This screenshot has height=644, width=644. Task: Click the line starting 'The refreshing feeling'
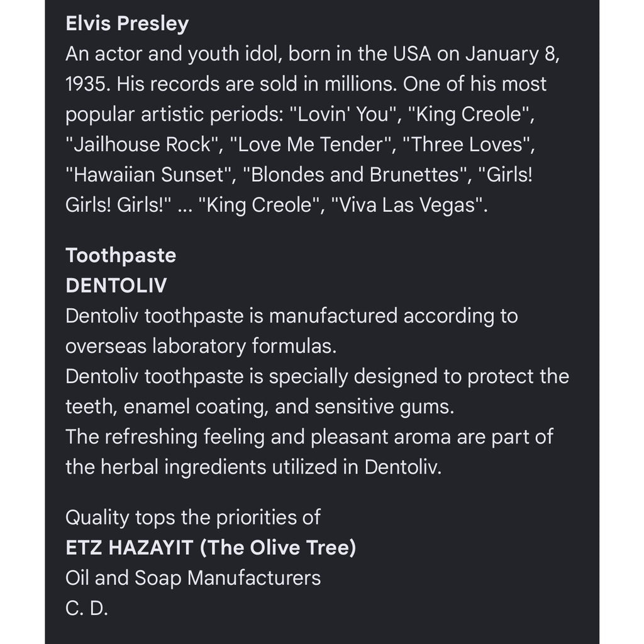[309, 437]
